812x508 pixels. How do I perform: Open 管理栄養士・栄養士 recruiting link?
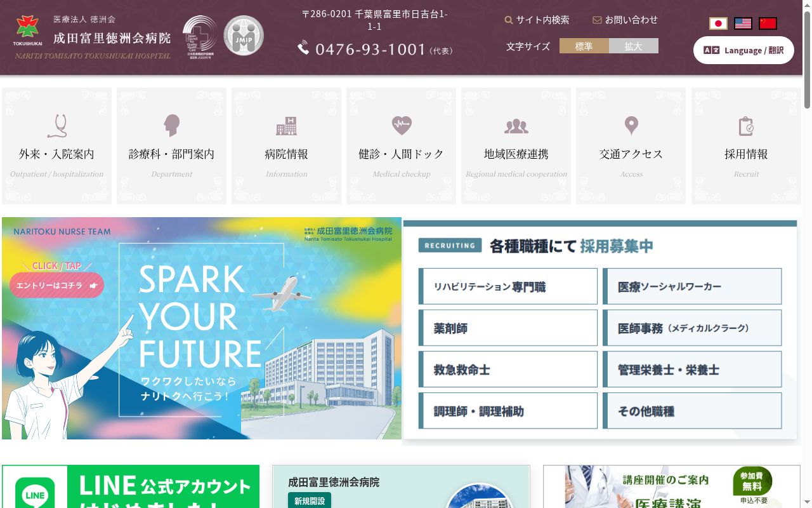click(x=692, y=369)
